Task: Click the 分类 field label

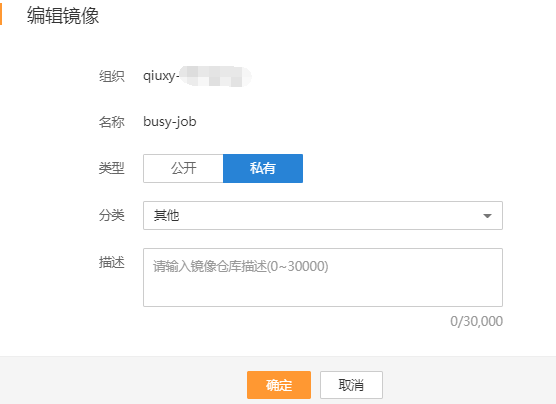Action: (x=112, y=215)
